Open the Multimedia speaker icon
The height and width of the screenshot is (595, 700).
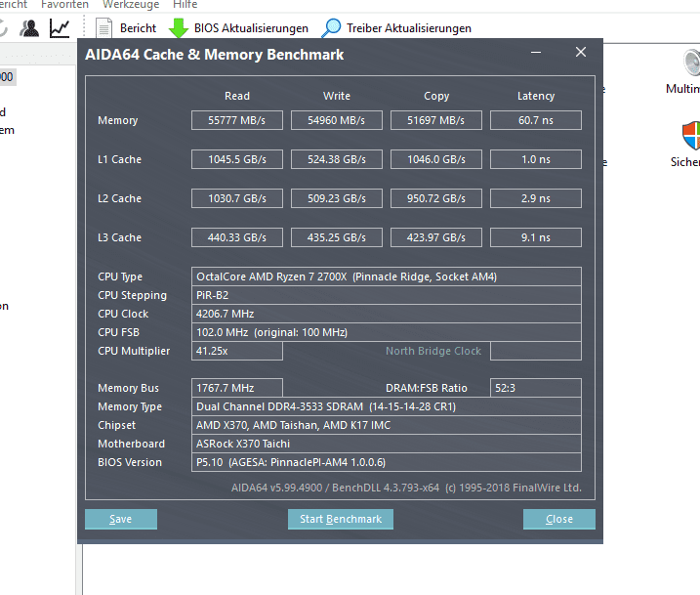(691, 63)
